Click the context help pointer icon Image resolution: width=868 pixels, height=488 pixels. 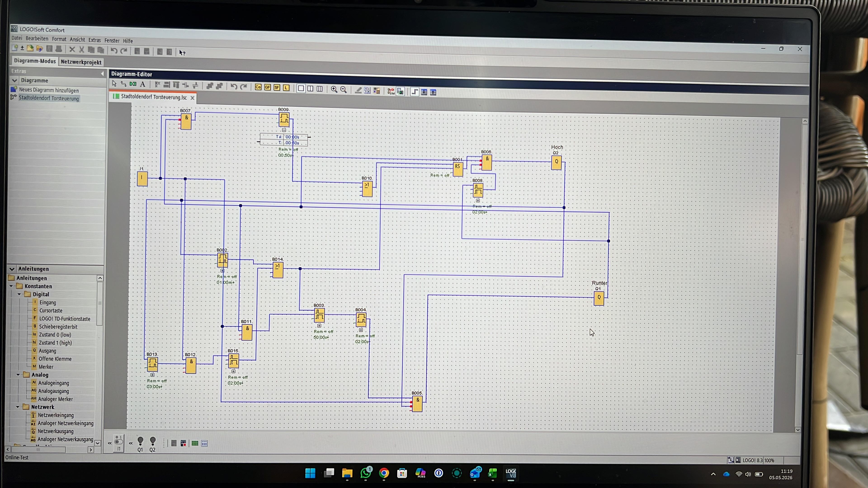click(182, 53)
